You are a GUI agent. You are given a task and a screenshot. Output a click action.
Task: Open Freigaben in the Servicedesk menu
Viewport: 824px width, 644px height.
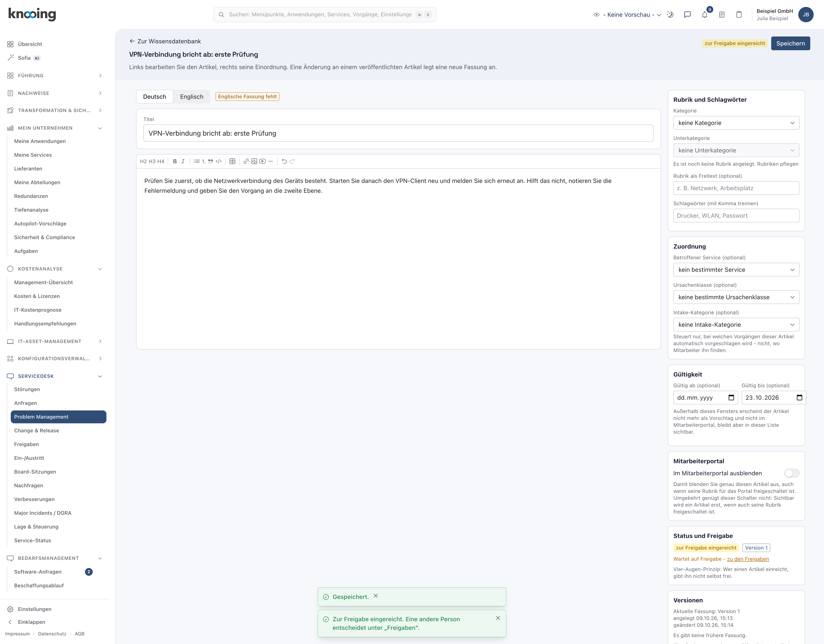(26, 444)
